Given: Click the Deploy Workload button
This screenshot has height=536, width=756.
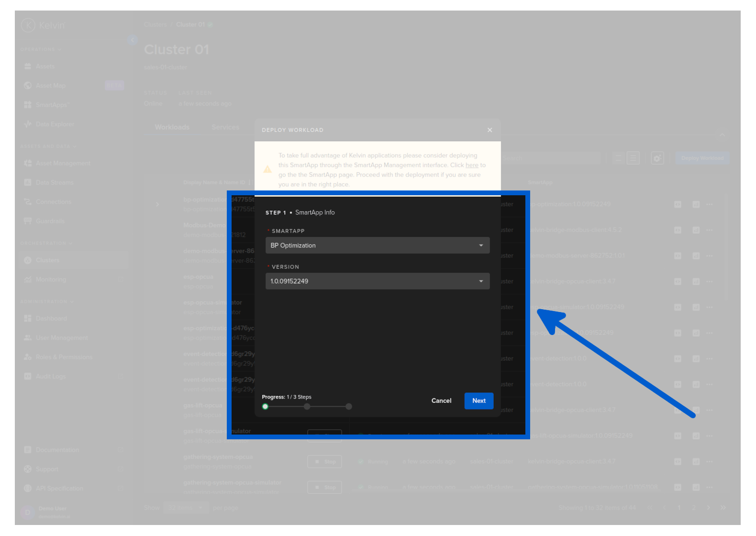Looking at the screenshot, I should [x=702, y=158].
